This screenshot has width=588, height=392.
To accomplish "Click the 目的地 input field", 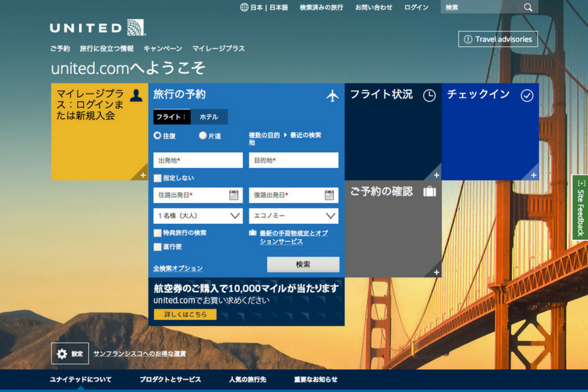I will click(294, 160).
